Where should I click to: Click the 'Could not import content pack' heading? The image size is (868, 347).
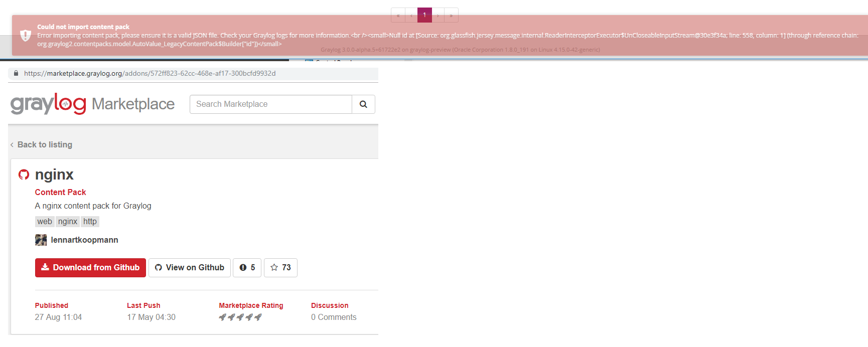[83, 27]
